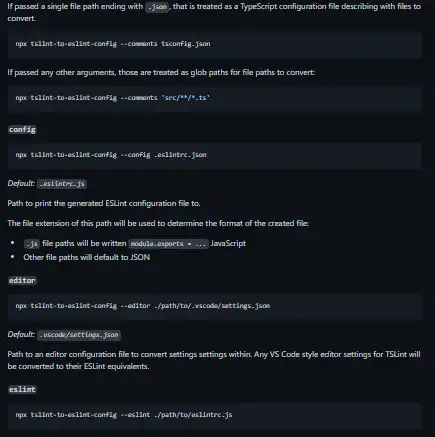Click the 'eslint' section heading
Screen dimensions: 435x437
22,389
